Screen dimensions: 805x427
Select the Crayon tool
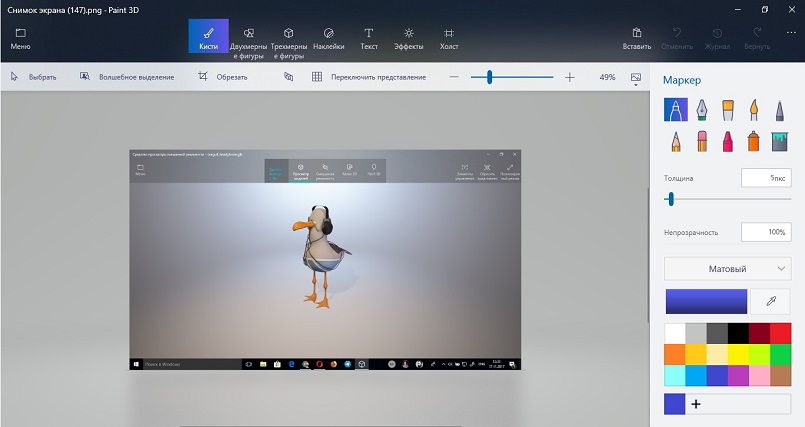click(x=728, y=141)
